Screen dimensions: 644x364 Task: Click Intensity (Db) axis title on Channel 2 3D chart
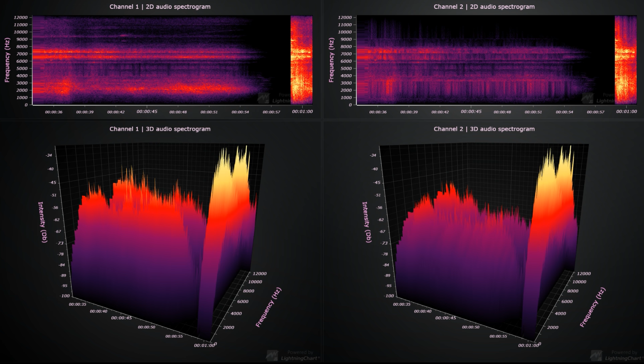[x=366, y=222]
